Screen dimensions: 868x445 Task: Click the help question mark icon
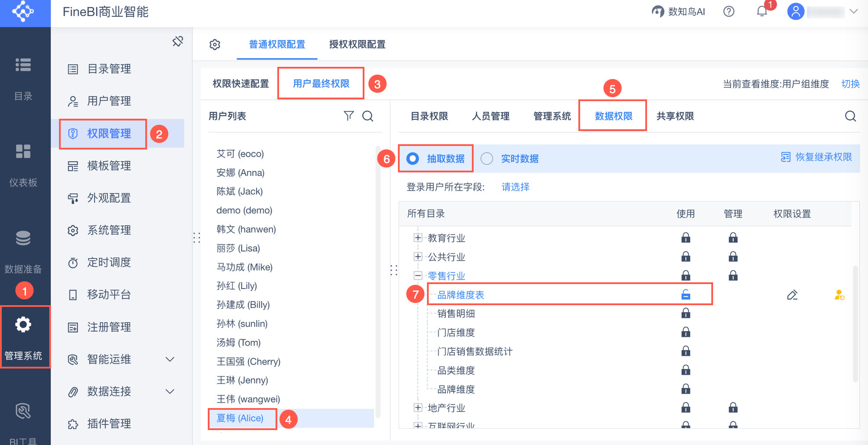pos(729,11)
